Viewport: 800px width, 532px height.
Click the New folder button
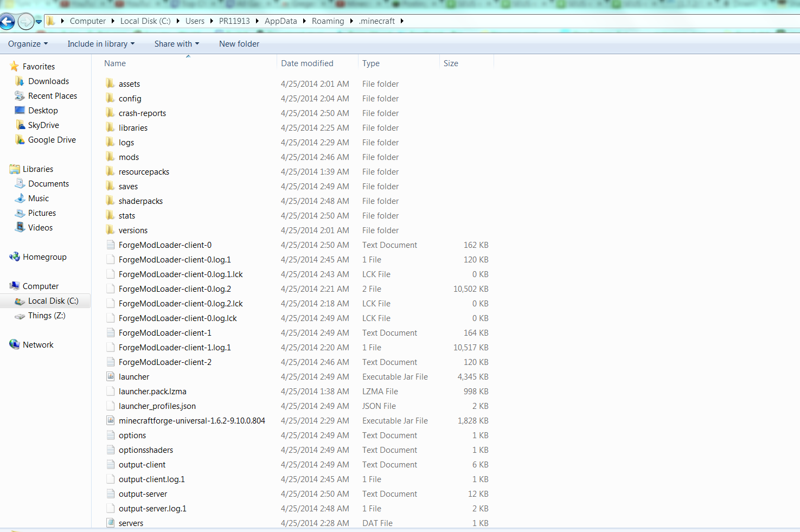tap(239, 44)
